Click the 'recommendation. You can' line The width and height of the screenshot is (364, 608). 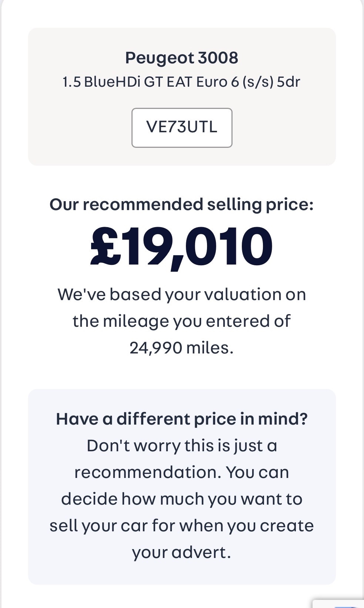pyautogui.click(x=181, y=472)
